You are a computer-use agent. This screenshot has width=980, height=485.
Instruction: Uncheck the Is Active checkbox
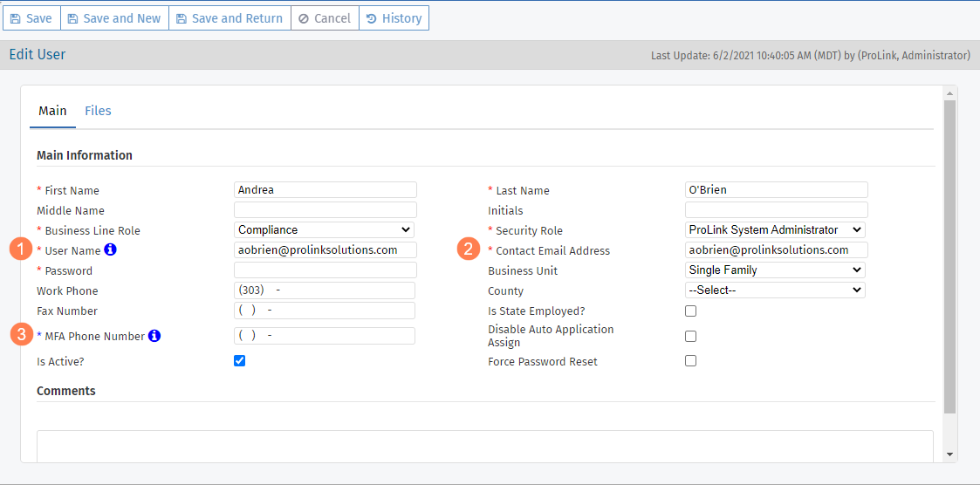click(x=240, y=361)
